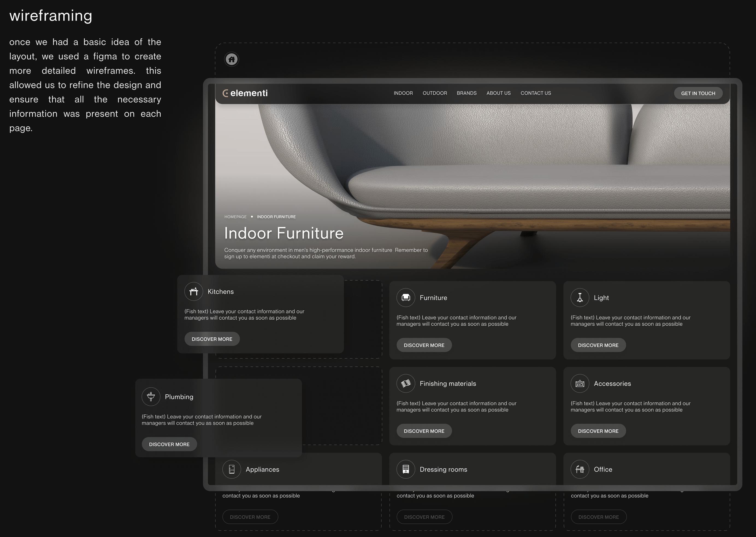Click the Kitchens category icon
The image size is (756, 537).
[194, 291]
